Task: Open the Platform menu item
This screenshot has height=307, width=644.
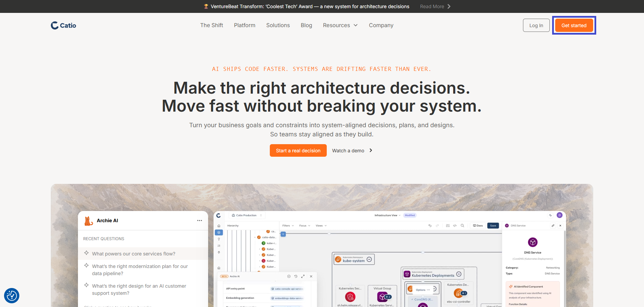Action: 244,25
